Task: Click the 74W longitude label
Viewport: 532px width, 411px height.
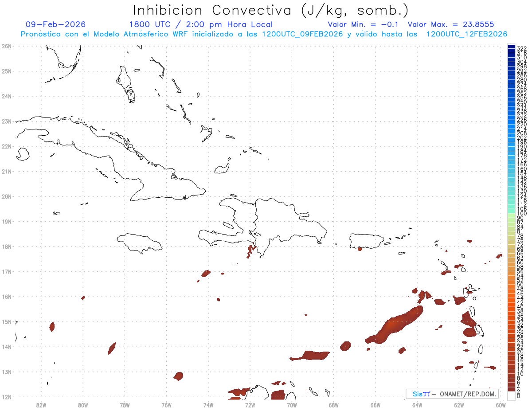Action: (208, 405)
